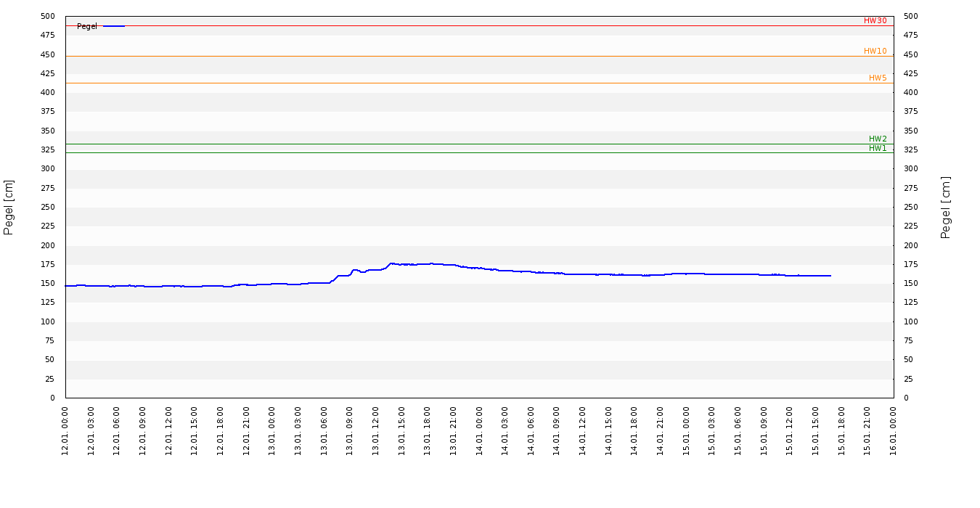Click the 14.01. 00:00 time axis label

[x=479, y=430]
